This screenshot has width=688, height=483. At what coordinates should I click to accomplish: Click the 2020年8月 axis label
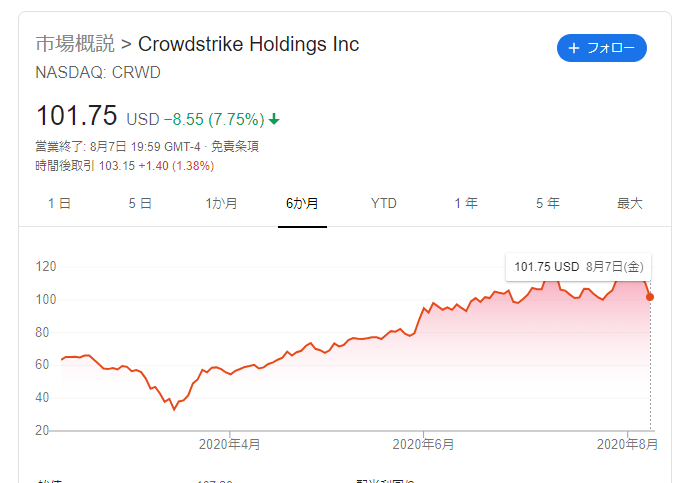627,444
